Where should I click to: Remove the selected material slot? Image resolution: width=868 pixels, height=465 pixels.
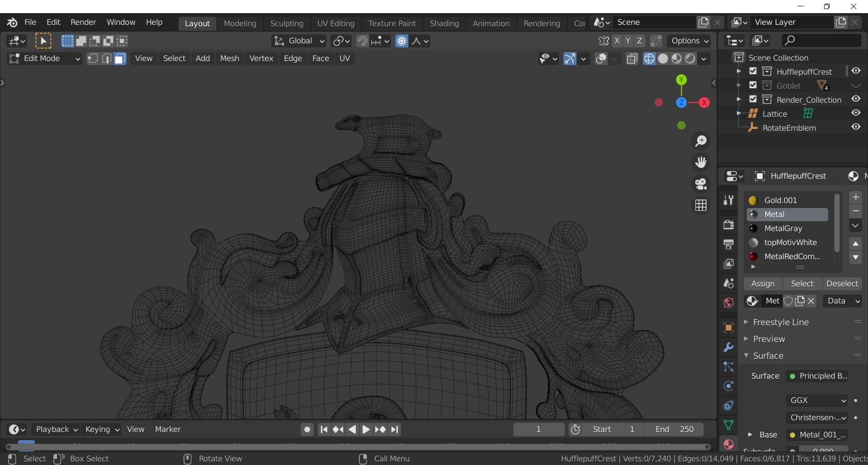855,211
